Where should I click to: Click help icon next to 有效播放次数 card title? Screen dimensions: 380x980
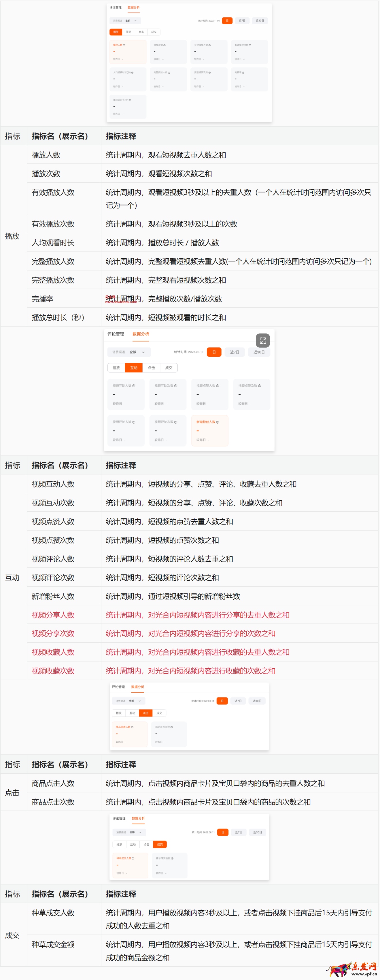[x=250, y=45]
